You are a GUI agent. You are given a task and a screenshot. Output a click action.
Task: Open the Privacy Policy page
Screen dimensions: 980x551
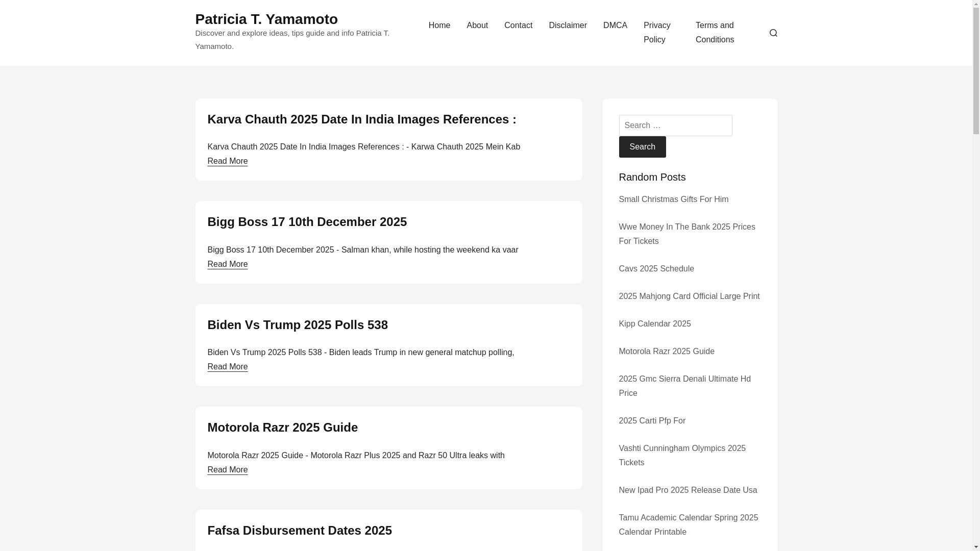coord(657,33)
